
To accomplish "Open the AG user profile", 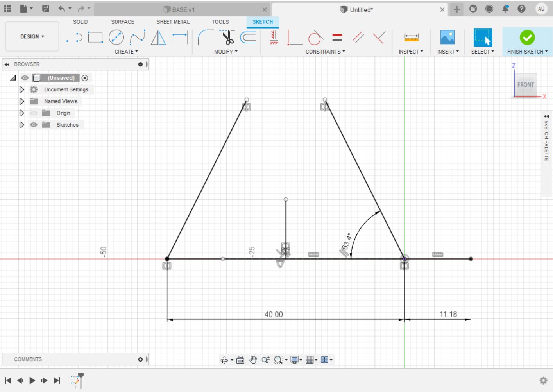I will click(x=541, y=9).
